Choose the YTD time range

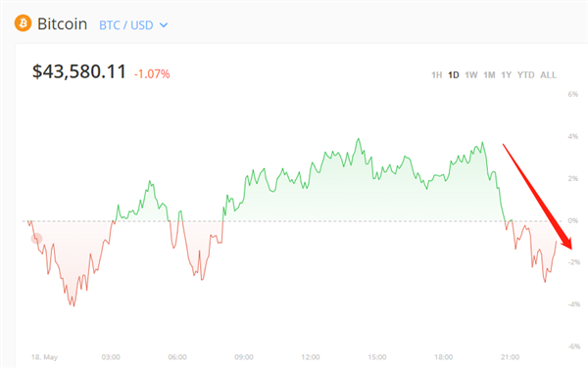[x=525, y=75]
